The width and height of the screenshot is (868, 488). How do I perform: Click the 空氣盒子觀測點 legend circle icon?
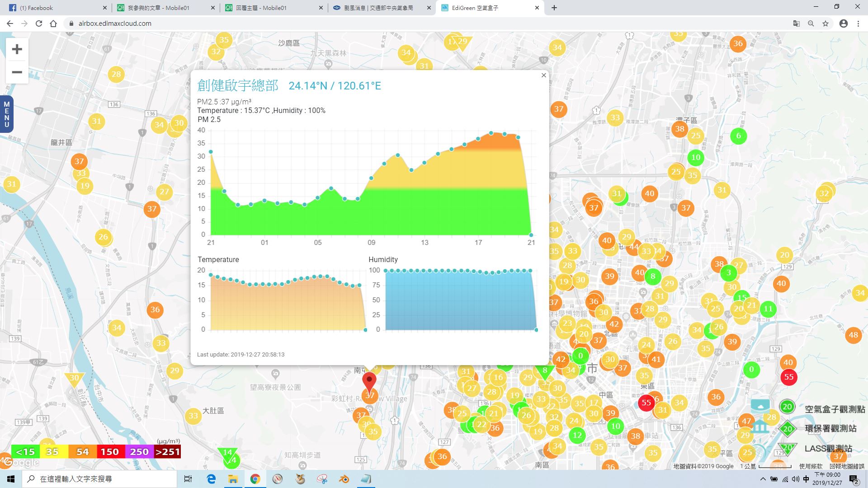(x=787, y=407)
